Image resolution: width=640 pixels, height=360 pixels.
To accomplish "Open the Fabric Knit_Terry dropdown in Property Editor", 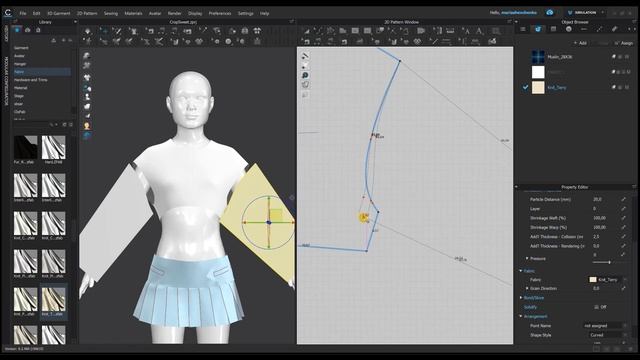I will 608,280.
